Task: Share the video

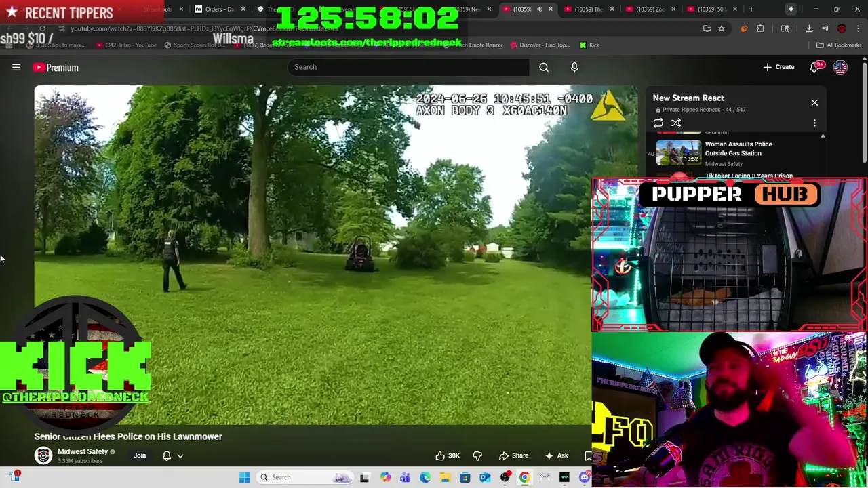Action: point(513,455)
